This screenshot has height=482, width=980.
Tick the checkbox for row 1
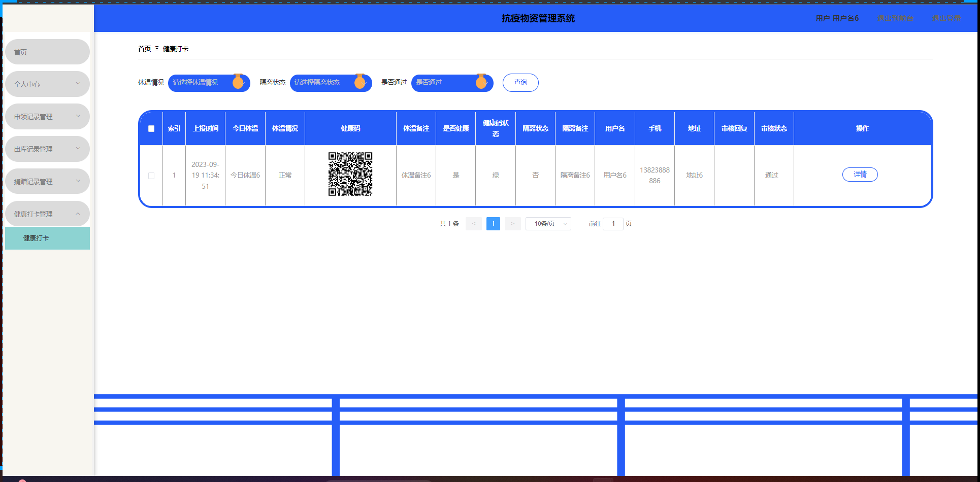point(151,176)
